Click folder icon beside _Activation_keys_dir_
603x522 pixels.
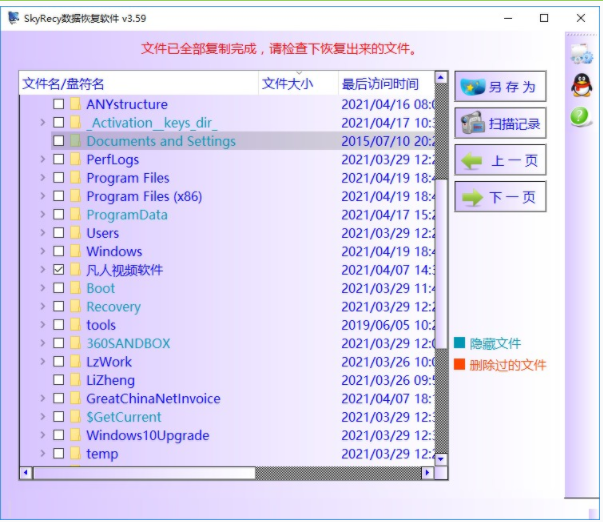[75, 122]
